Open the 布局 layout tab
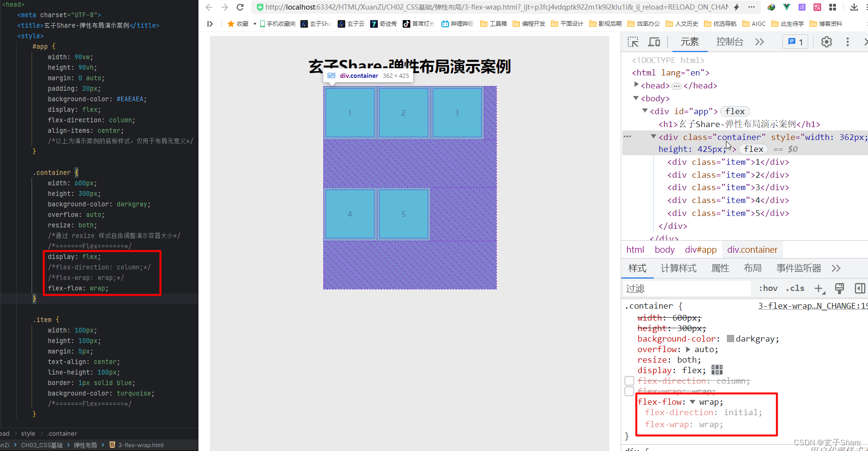The height and width of the screenshot is (451, 868). 753,268
